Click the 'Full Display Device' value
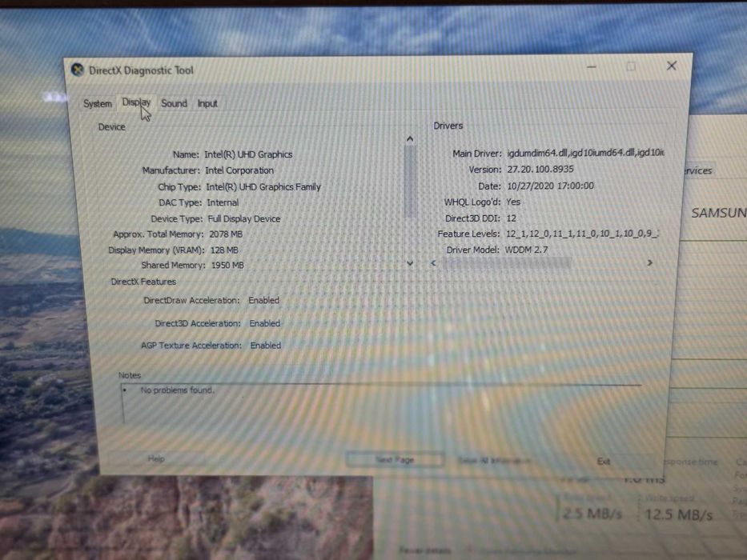Image resolution: width=747 pixels, height=560 pixels. click(x=244, y=218)
